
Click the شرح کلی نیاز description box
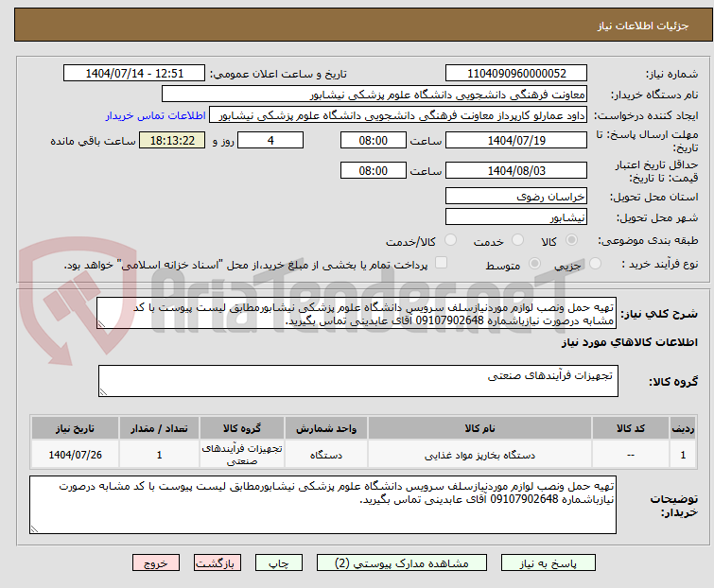click(357, 313)
